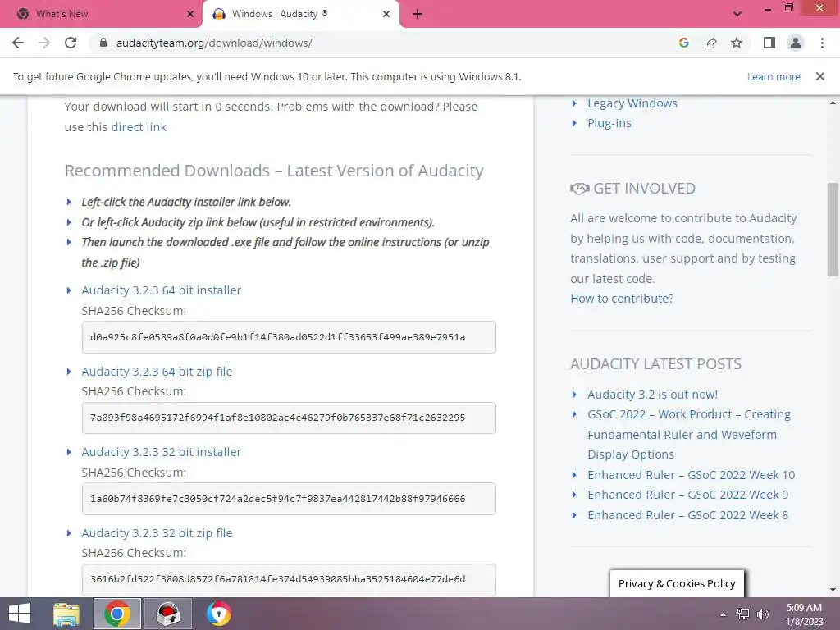Open GSoC 2022 Work Product post
840x630 pixels.
(689, 435)
